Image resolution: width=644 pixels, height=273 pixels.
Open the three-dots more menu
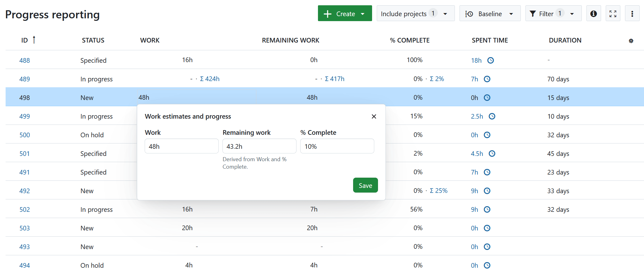click(x=632, y=14)
